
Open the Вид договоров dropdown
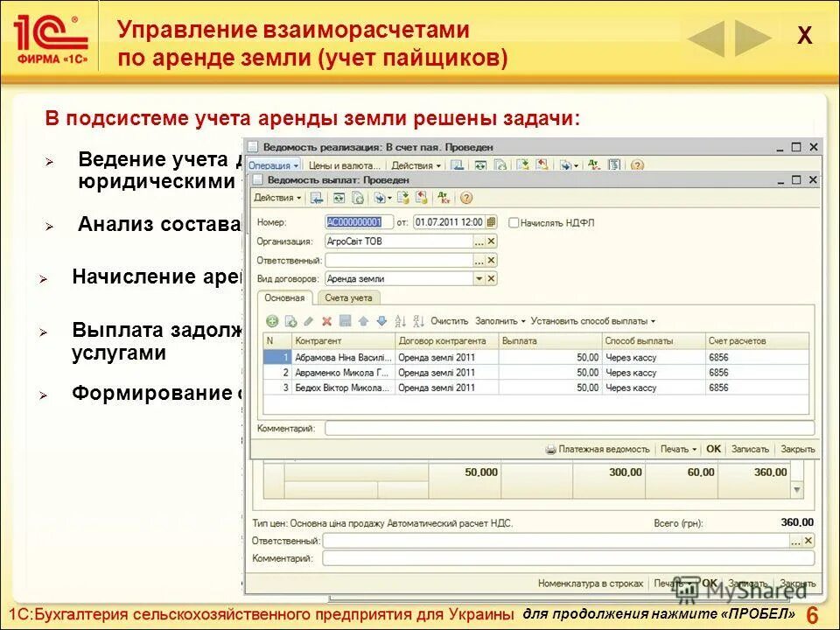click(x=480, y=277)
